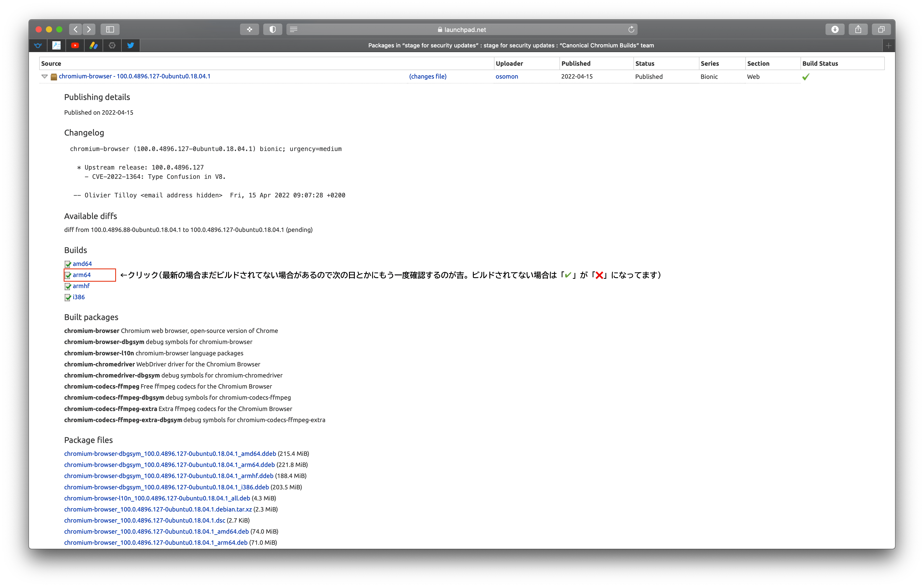Open the arm64 build link

(82, 275)
